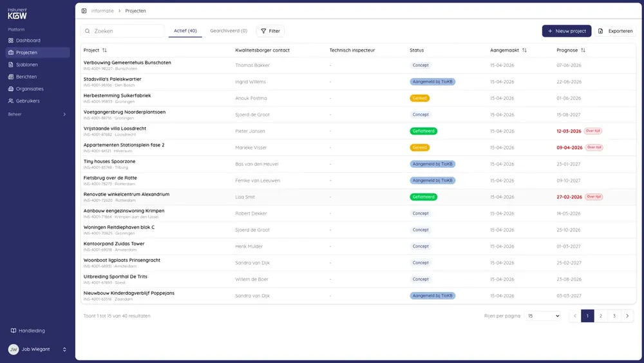Open project Fietsbrug over de Rotte
644x363 pixels.
(x=110, y=177)
